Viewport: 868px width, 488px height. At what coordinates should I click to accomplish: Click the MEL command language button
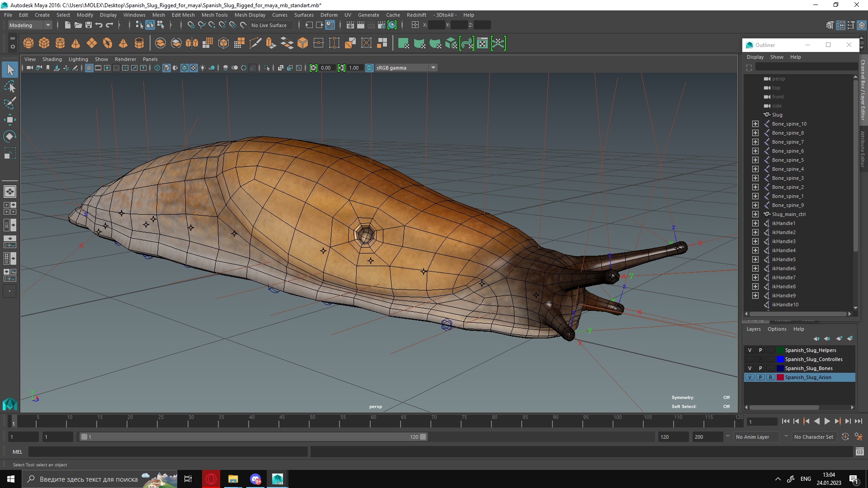pyautogui.click(x=17, y=451)
